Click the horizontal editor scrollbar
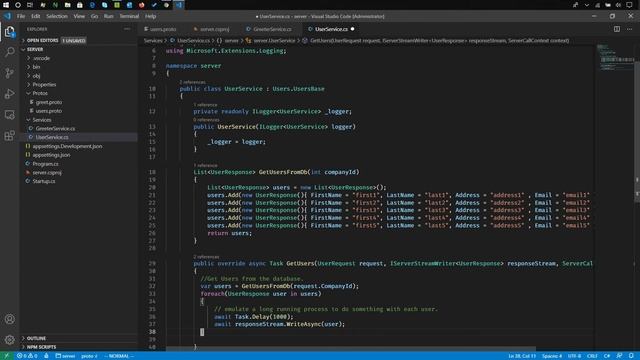This screenshot has width=640, height=360. click(x=350, y=349)
